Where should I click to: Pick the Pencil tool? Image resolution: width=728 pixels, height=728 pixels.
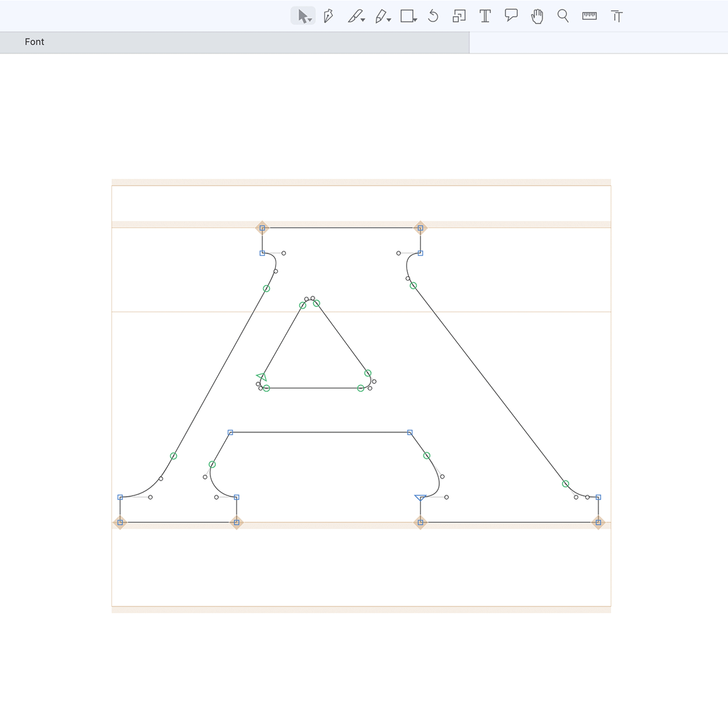point(383,16)
